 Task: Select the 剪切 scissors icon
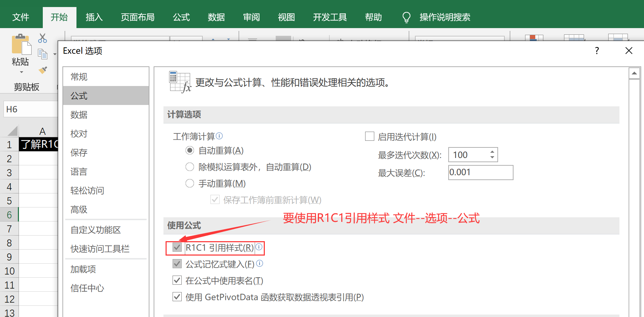coord(42,38)
